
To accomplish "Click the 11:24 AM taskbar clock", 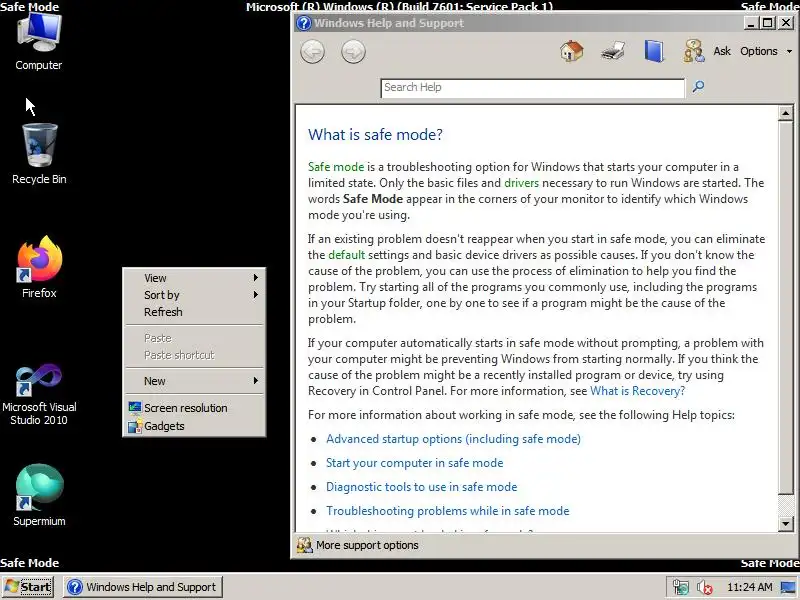I will tap(749, 587).
